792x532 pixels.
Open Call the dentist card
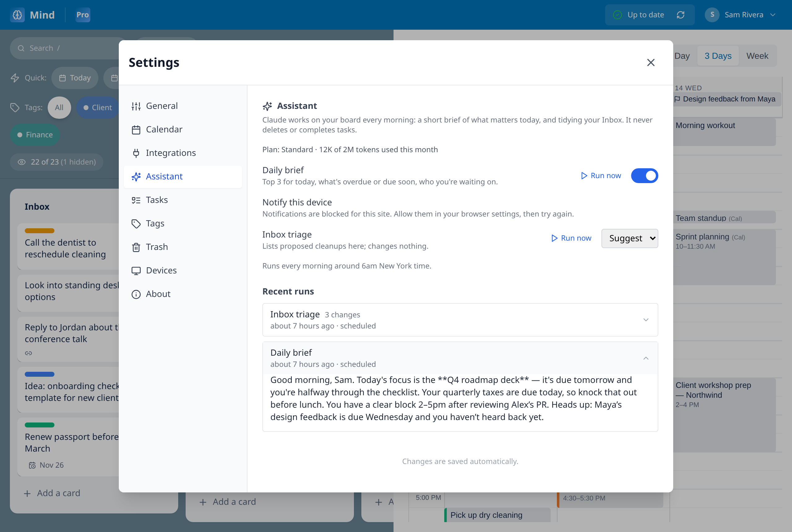[x=68, y=246]
